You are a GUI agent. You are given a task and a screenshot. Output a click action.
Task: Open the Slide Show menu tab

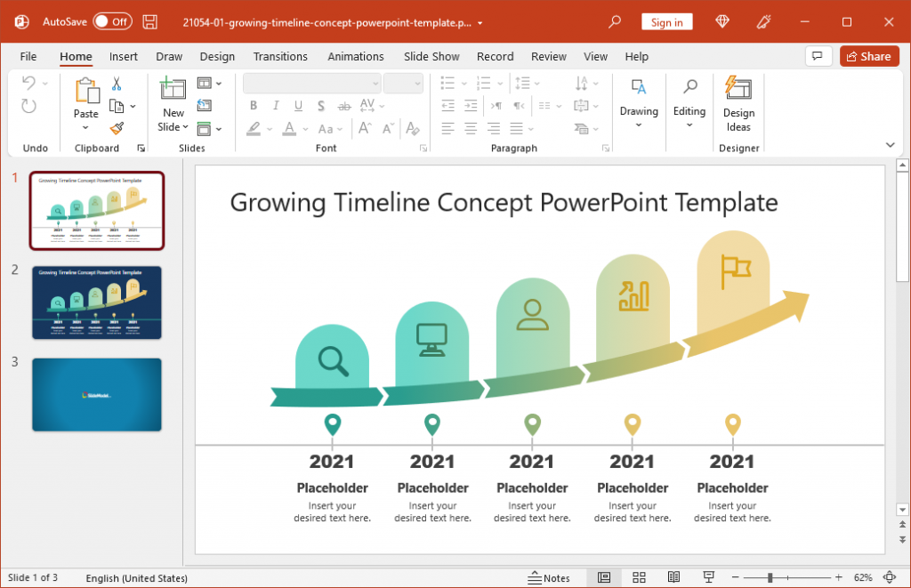pyautogui.click(x=431, y=56)
